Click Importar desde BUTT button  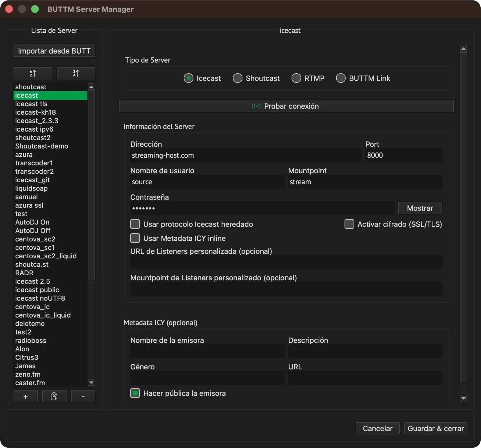pos(54,51)
